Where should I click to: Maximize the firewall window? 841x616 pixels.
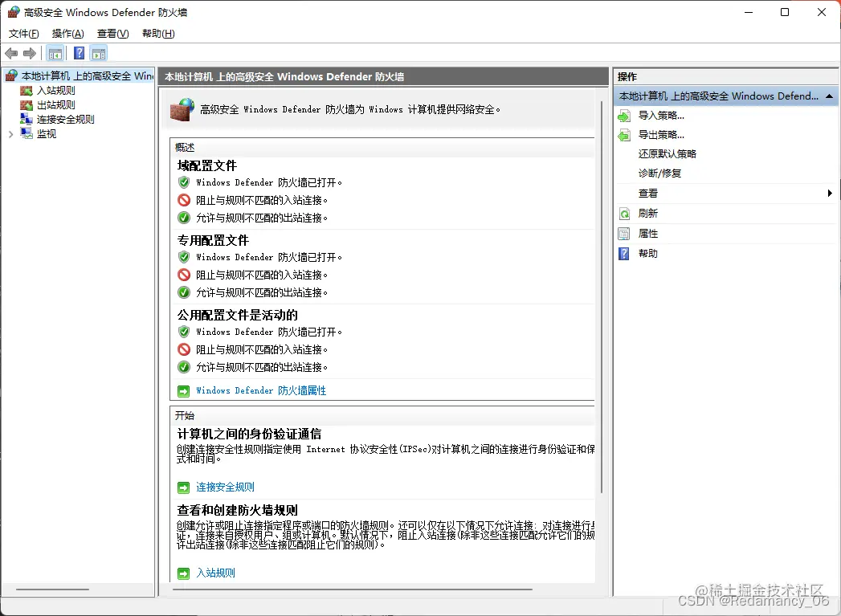(x=785, y=12)
